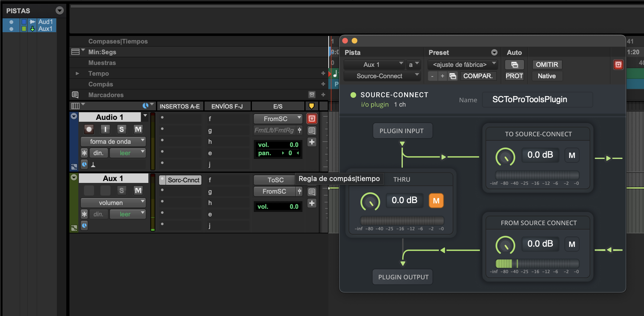Toggle Solo on the Audio 1 track
644x316 pixels.
coord(122,129)
